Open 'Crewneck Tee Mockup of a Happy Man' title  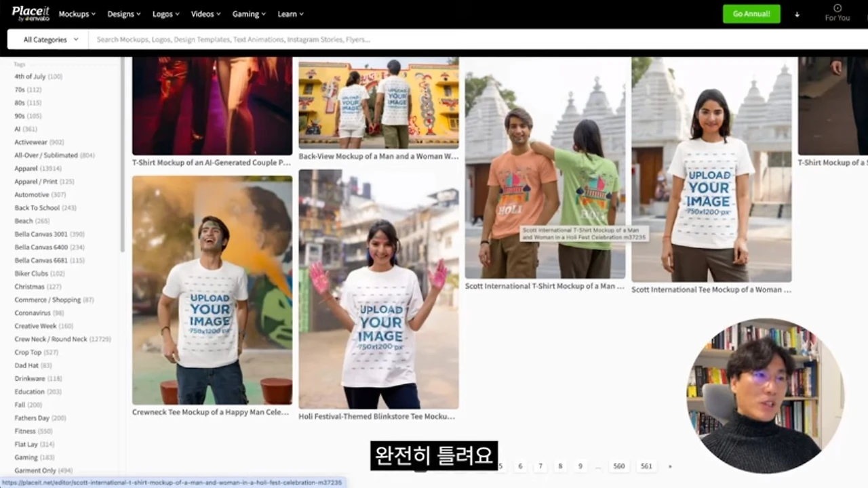coord(210,412)
